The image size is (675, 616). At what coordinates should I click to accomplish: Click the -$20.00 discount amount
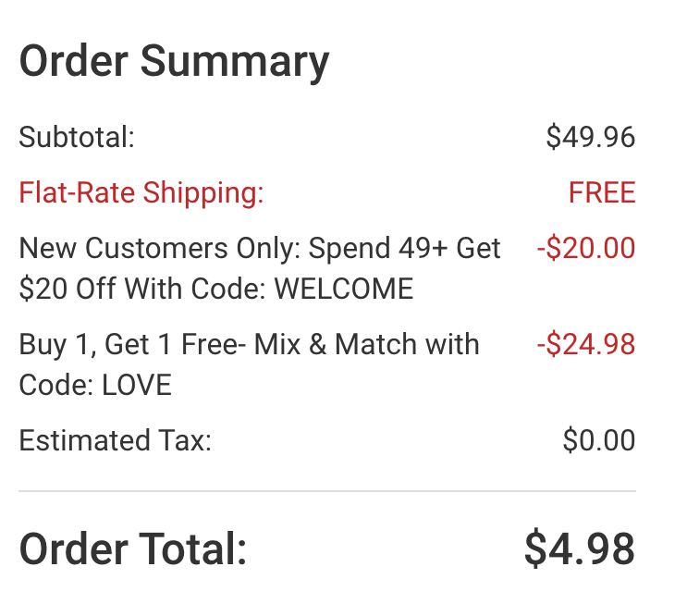click(x=585, y=248)
